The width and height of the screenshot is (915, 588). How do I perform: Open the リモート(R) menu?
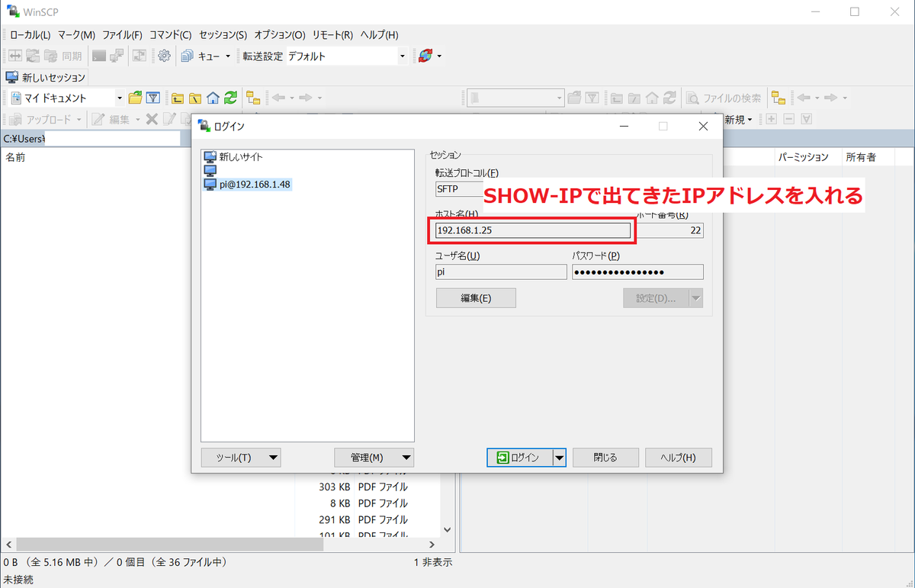tap(332, 35)
